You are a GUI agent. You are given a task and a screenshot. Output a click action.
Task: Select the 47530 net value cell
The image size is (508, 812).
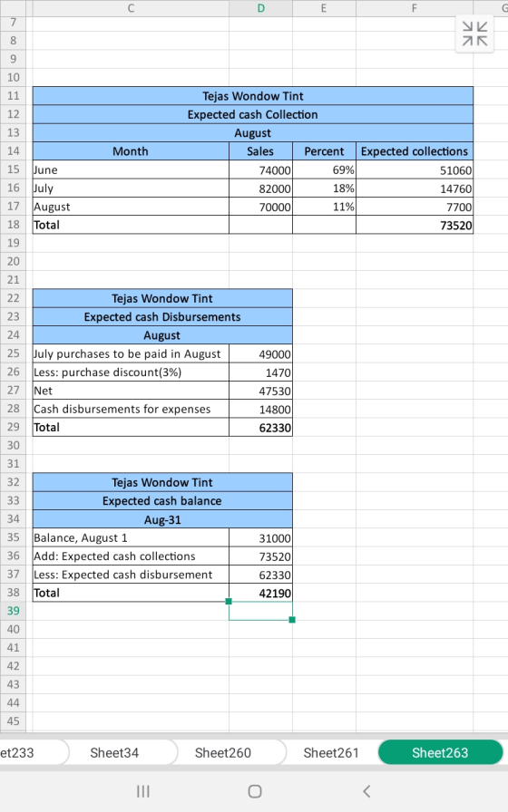260,391
